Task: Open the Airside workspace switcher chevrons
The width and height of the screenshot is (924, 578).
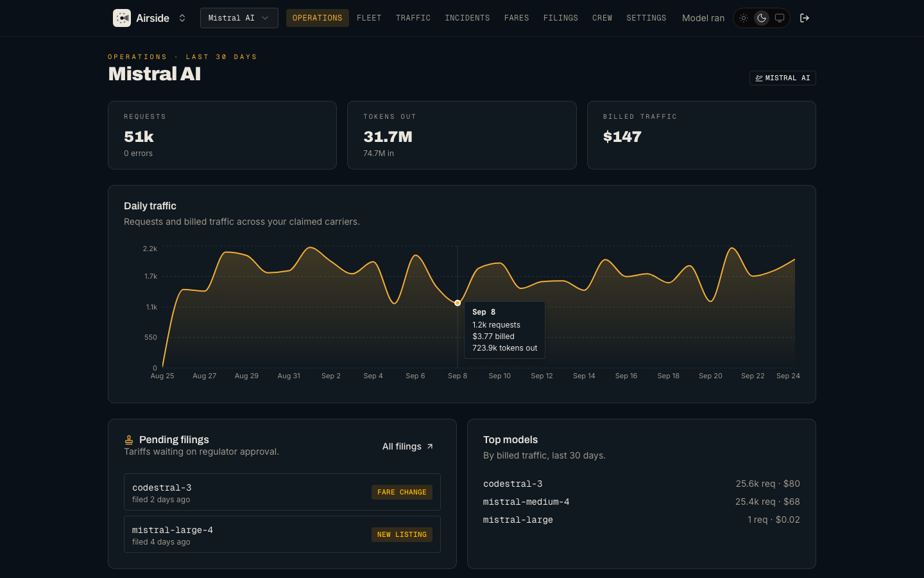Action: click(182, 18)
